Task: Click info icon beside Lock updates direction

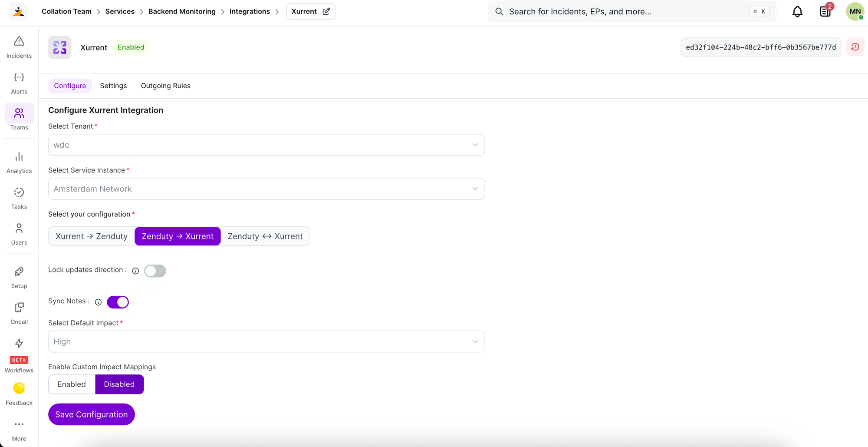Action: tap(135, 271)
